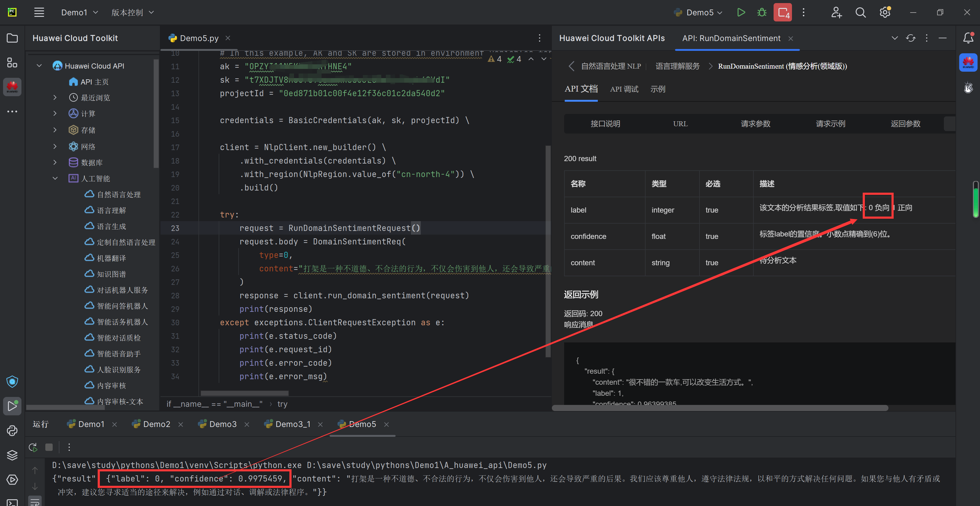Show more tool windows ellipsis

[x=12, y=111]
